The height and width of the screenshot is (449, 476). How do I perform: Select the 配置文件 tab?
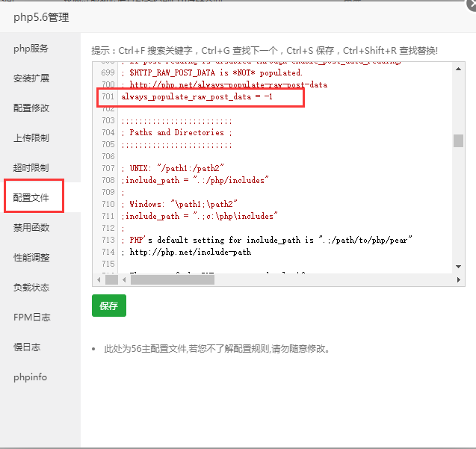(31, 198)
